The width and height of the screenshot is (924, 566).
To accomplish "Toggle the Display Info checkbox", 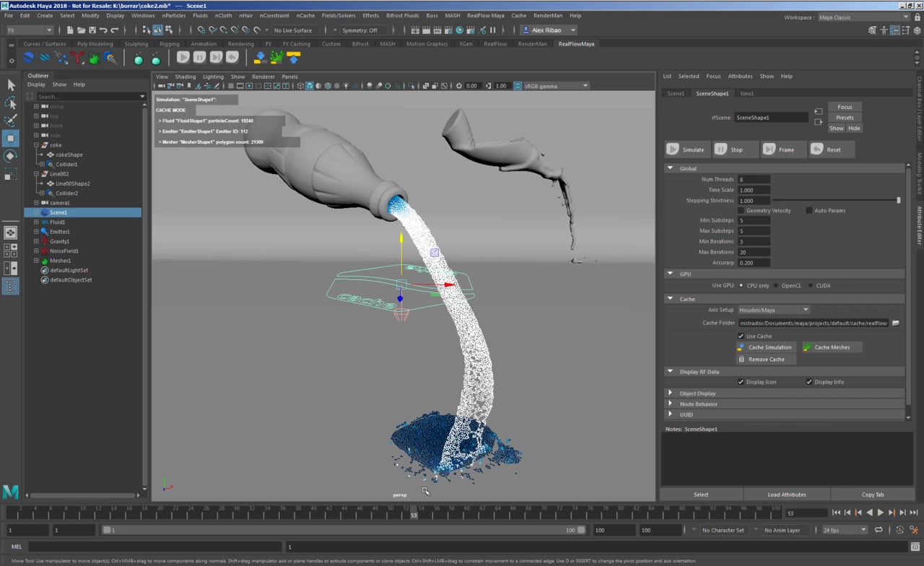I will [x=809, y=382].
